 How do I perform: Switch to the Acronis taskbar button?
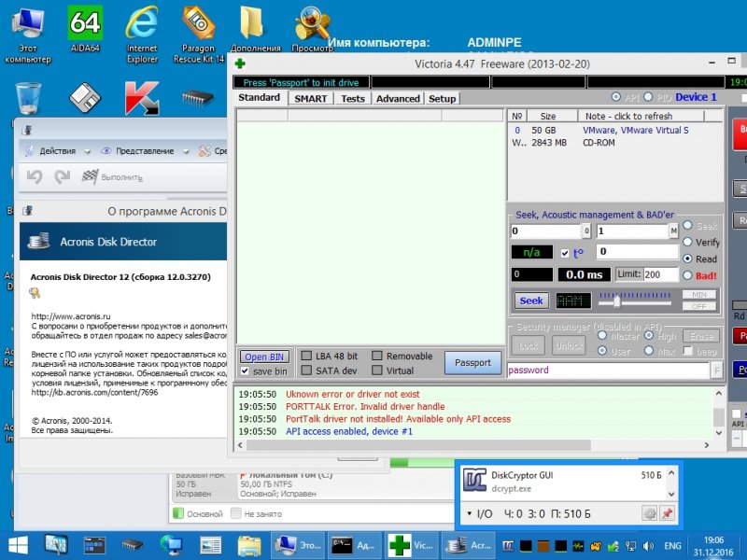point(469,545)
